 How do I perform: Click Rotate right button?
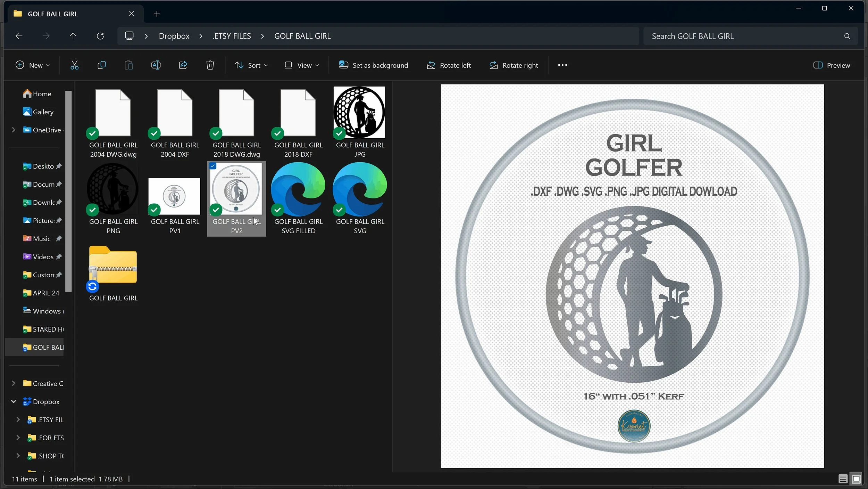point(514,65)
